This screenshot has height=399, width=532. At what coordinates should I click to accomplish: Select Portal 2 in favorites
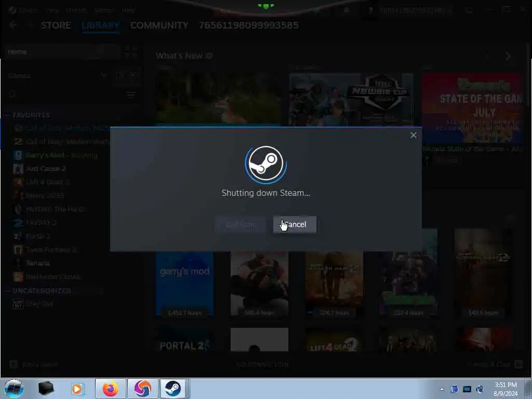[38, 236]
